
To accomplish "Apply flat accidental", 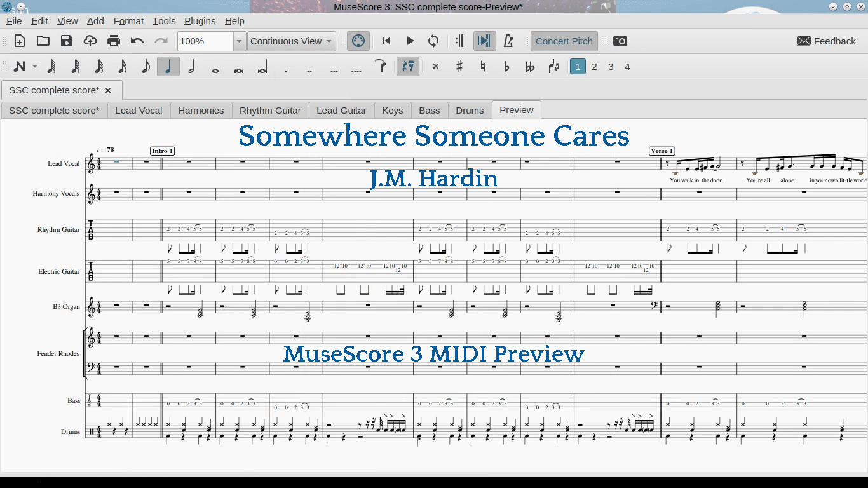I will [x=506, y=67].
